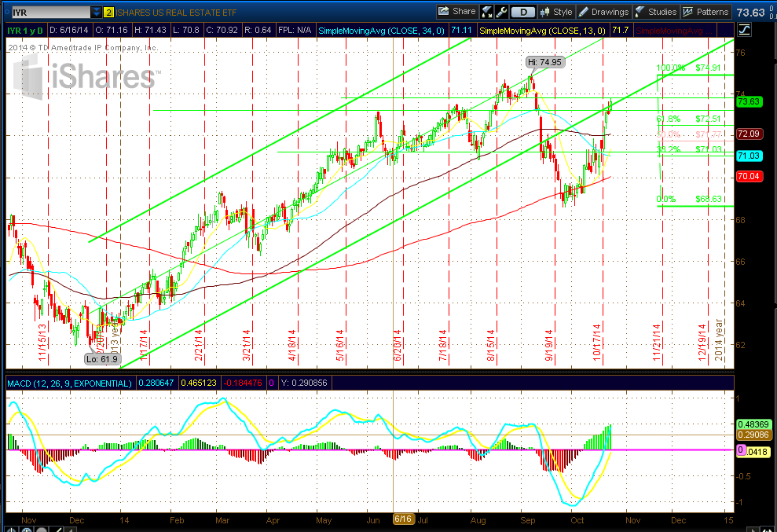
Task: Click the 'R: 0.64' range readout
Action: pyautogui.click(x=258, y=30)
